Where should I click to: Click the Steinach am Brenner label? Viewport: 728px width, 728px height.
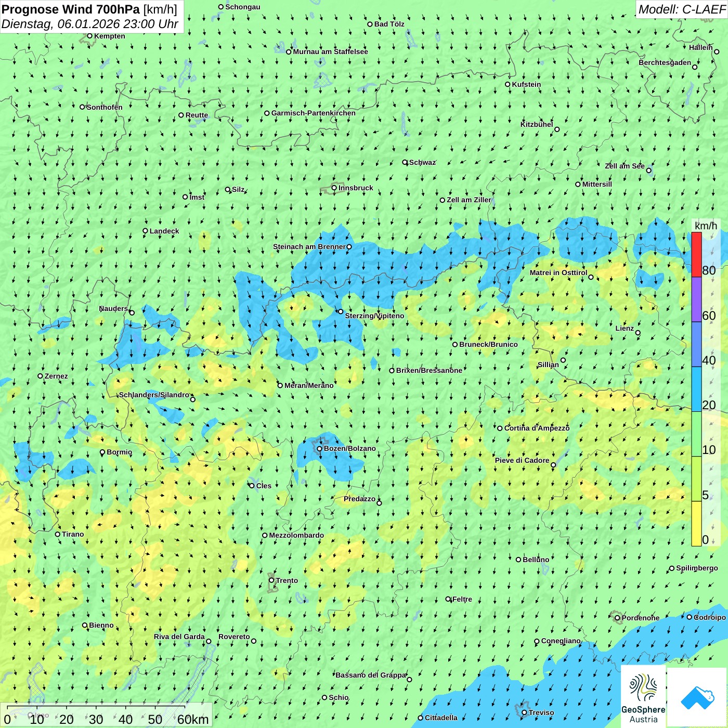[309, 246]
